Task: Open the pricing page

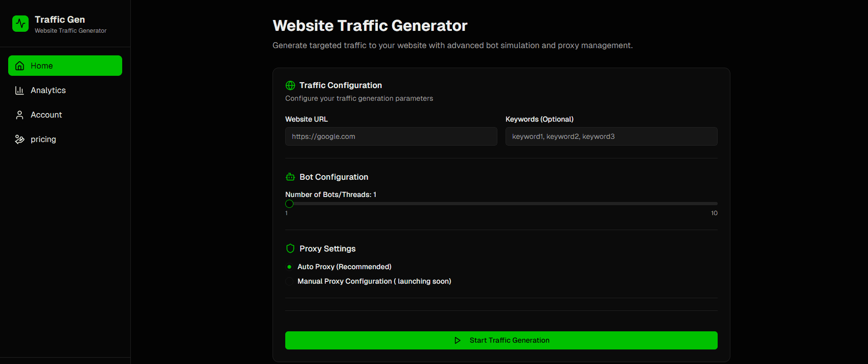Action: [65, 139]
